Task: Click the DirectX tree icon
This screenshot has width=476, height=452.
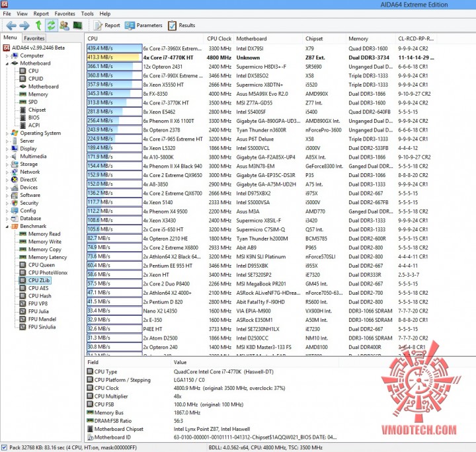Action: pos(15,180)
